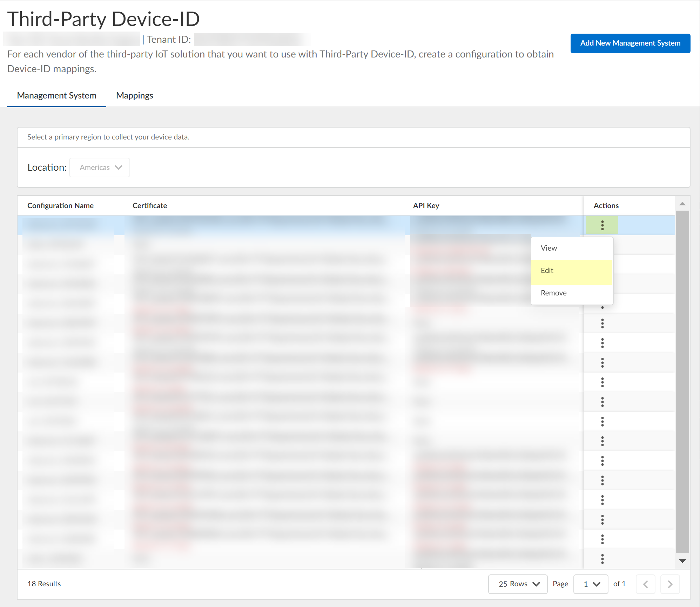This screenshot has width=700, height=607.
Task: Select the Management System tab
Action: point(56,96)
